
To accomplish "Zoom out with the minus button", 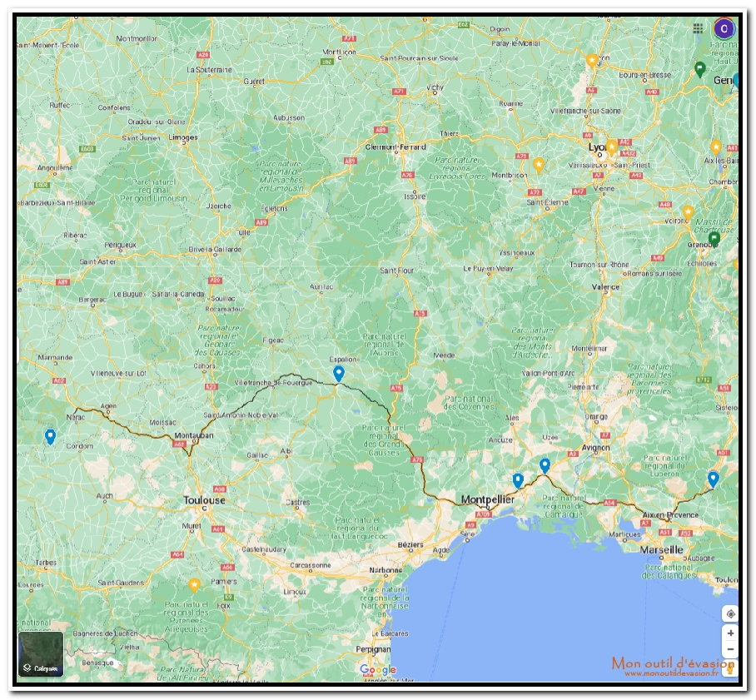I will pyautogui.click(x=730, y=649).
